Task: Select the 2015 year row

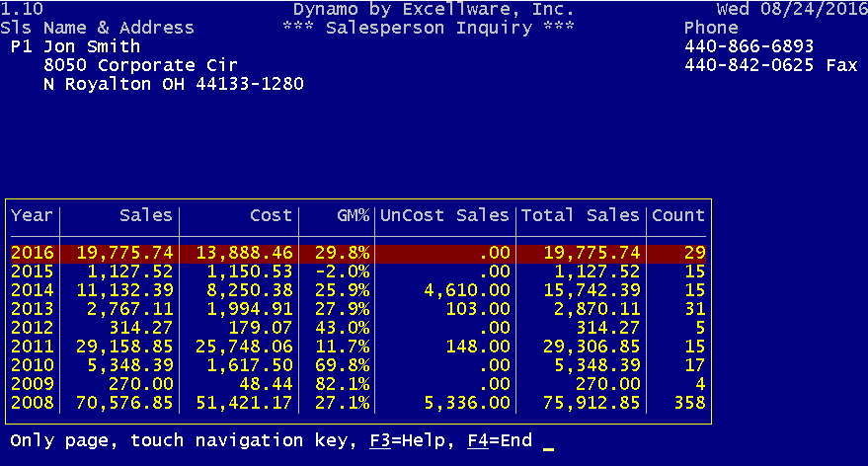Action: coord(358,272)
